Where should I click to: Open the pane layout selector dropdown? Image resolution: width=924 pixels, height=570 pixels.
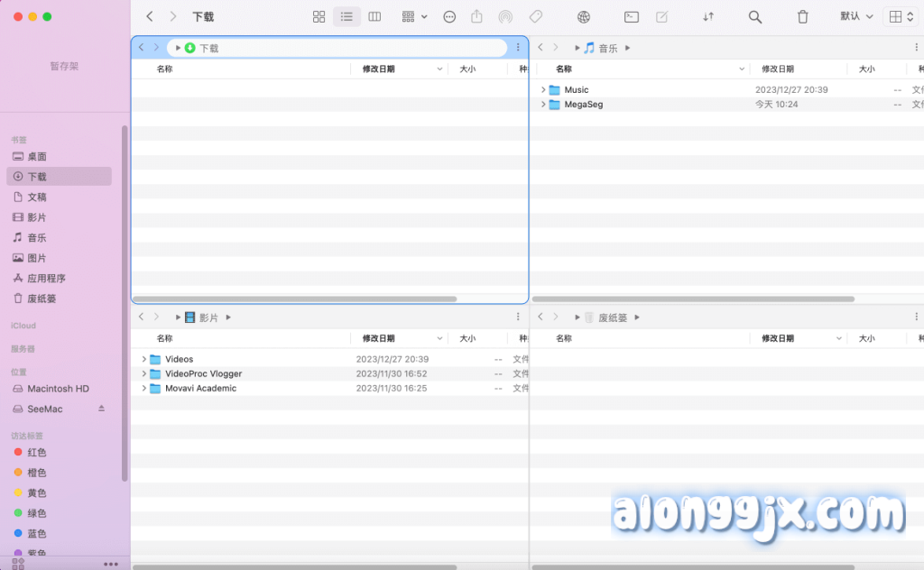pos(901,17)
